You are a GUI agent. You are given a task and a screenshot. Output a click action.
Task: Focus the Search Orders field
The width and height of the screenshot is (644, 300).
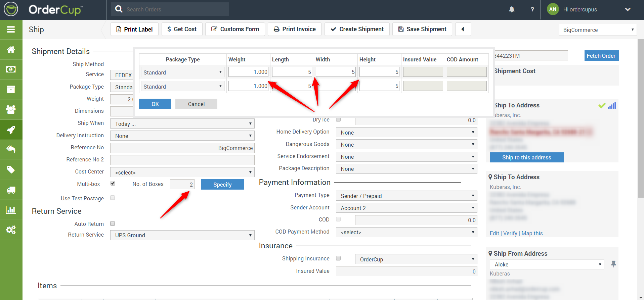170,9
